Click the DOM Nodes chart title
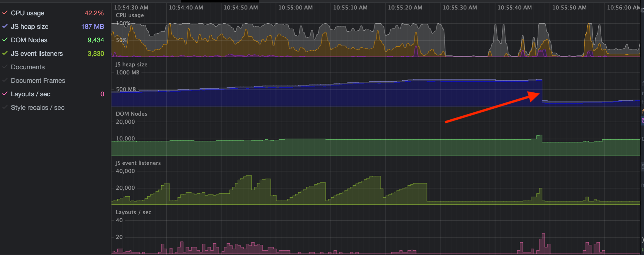 (132, 114)
